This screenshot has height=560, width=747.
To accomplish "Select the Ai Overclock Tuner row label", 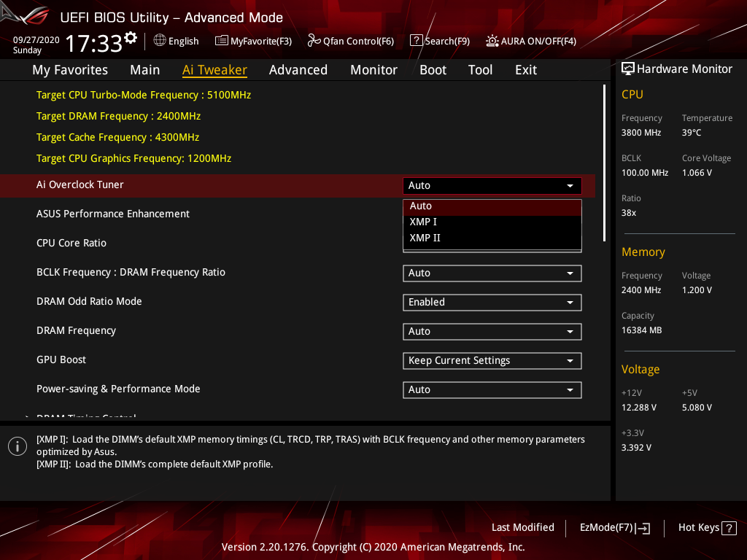I will click(x=80, y=184).
